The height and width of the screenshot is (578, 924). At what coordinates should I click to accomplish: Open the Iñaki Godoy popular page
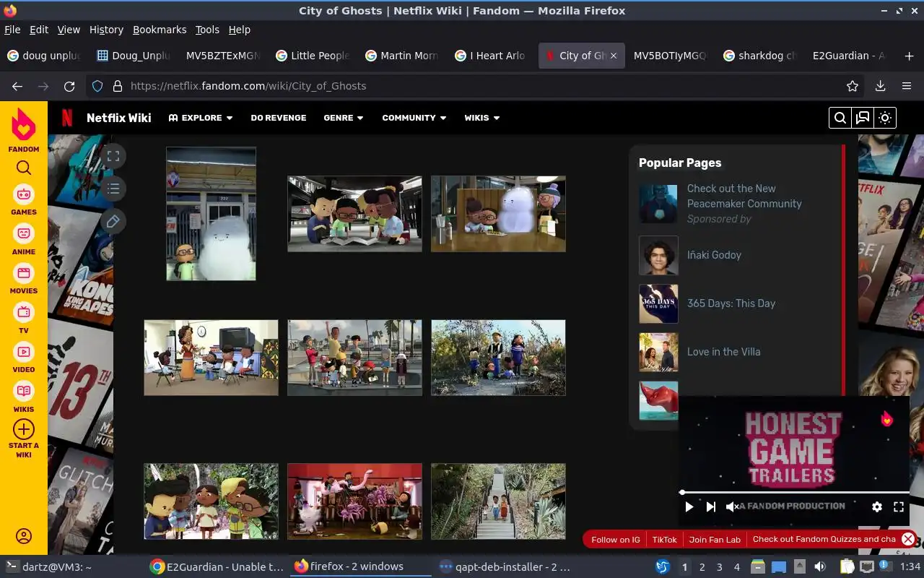(714, 255)
